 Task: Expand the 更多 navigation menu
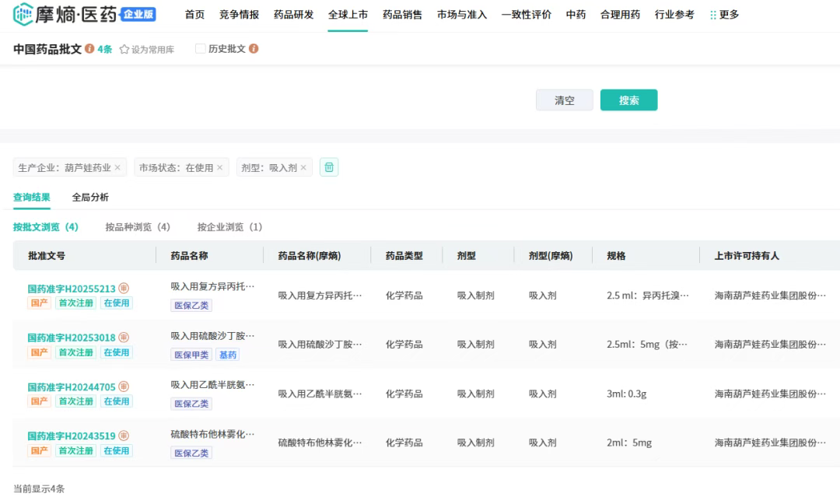724,15
